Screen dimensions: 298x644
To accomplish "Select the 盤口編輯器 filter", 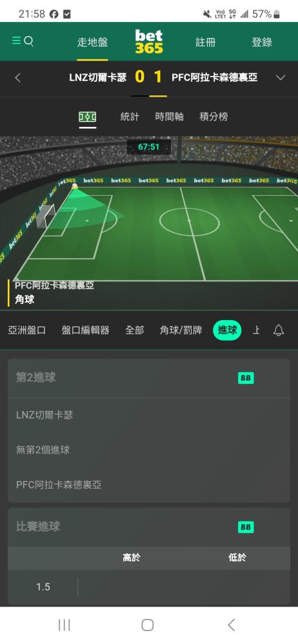I will (85, 330).
